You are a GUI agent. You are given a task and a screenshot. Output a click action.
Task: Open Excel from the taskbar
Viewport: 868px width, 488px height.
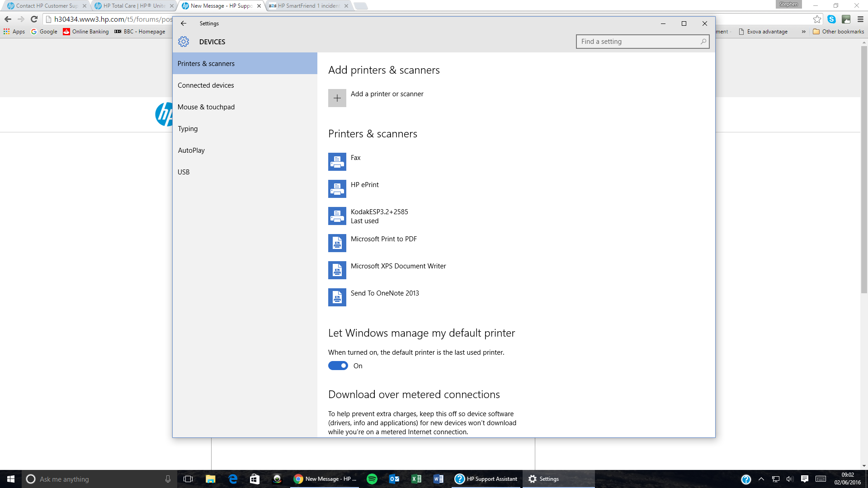(416, 479)
